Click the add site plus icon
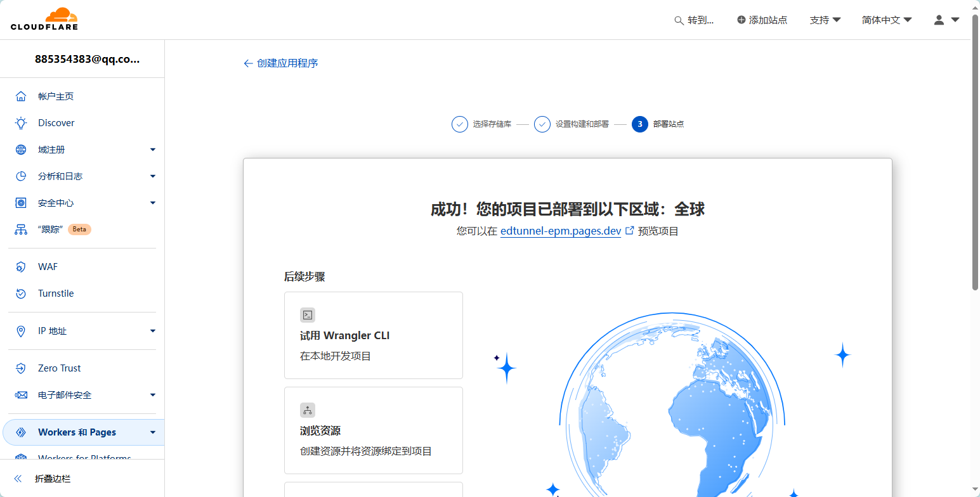 (741, 20)
